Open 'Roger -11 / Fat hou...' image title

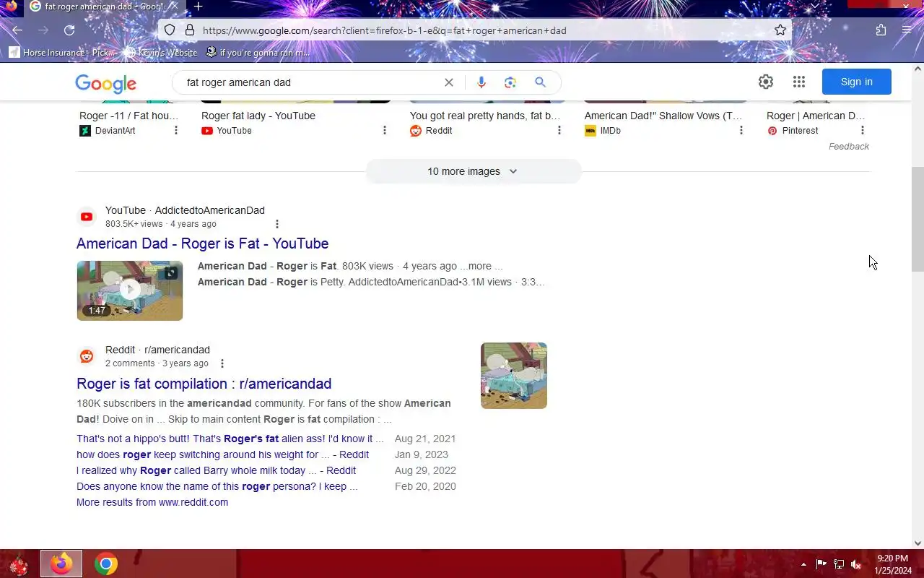click(x=128, y=116)
